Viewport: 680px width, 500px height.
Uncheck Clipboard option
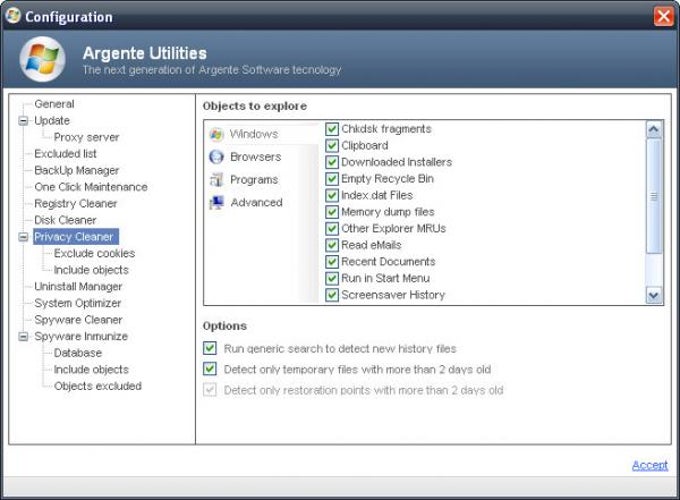(332, 145)
